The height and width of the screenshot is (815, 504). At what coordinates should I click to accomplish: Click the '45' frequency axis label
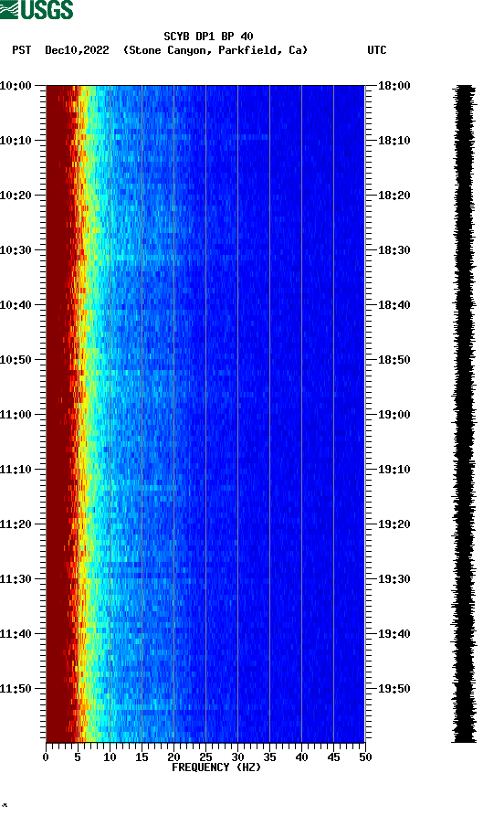click(x=333, y=757)
